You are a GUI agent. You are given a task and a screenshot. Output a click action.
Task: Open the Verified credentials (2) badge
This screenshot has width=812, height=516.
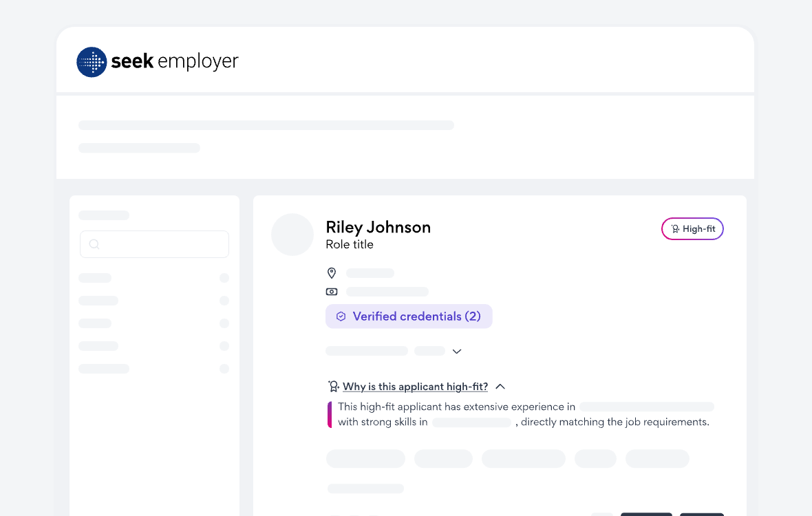coord(409,316)
